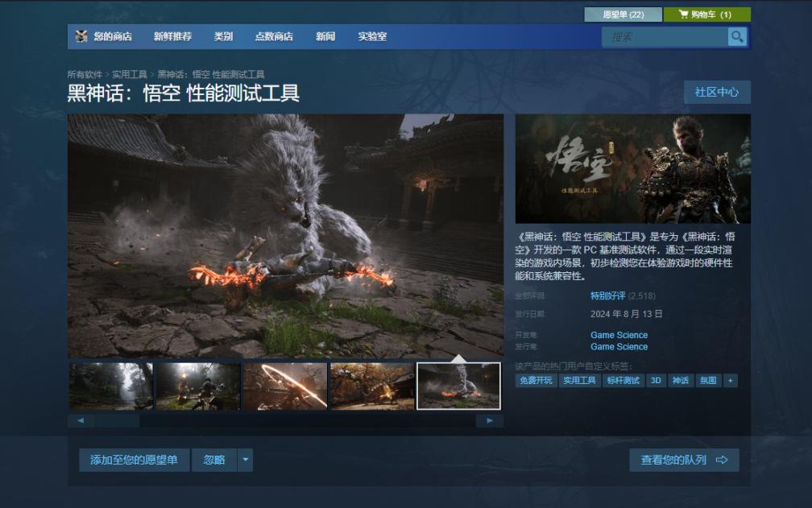The width and height of the screenshot is (812, 508).
Task: Open publisher link Game Science
Action: click(x=619, y=347)
